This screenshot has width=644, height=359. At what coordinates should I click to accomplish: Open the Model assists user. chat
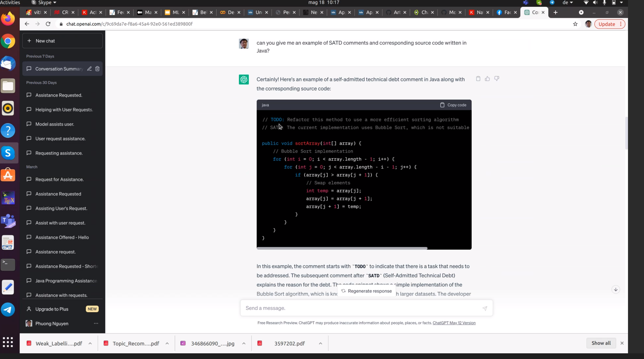click(62, 124)
